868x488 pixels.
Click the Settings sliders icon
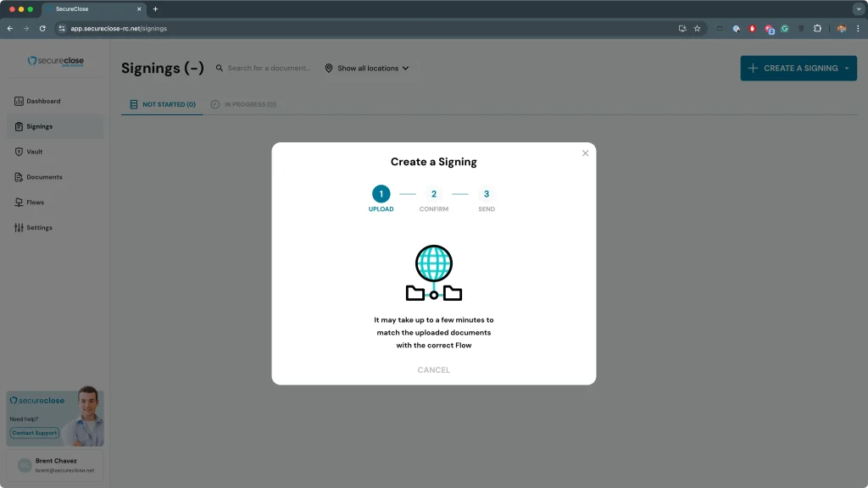coord(19,228)
